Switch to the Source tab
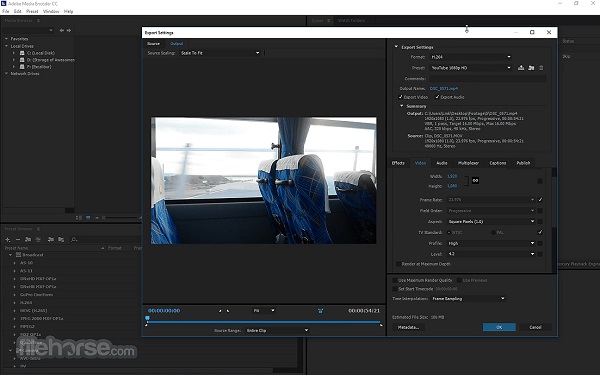The image size is (600, 375). tap(153, 44)
